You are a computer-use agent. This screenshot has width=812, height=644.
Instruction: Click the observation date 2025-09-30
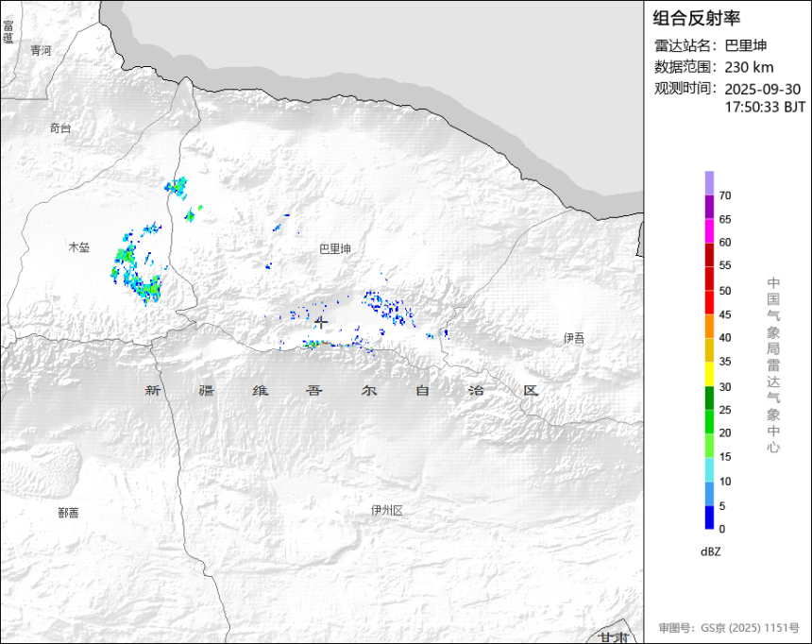pyautogui.click(x=762, y=89)
